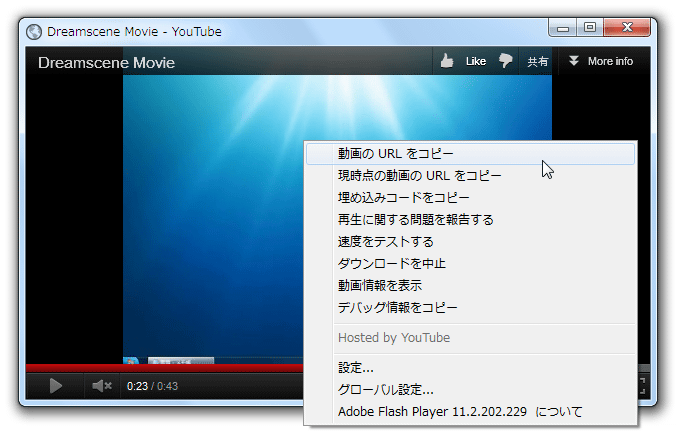This screenshot has width=682, height=437.
Task: Click the 0:23 / 0:43 time display
Action: [152, 386]
